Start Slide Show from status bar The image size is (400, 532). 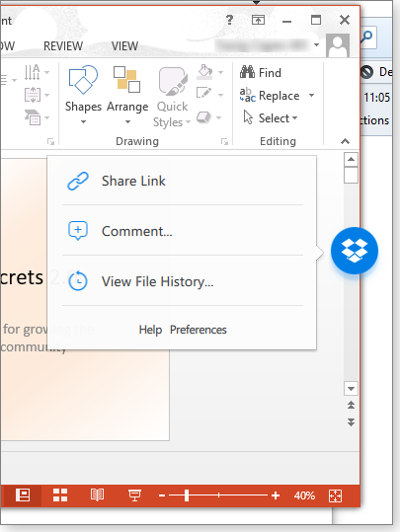(x=134, y=495)
